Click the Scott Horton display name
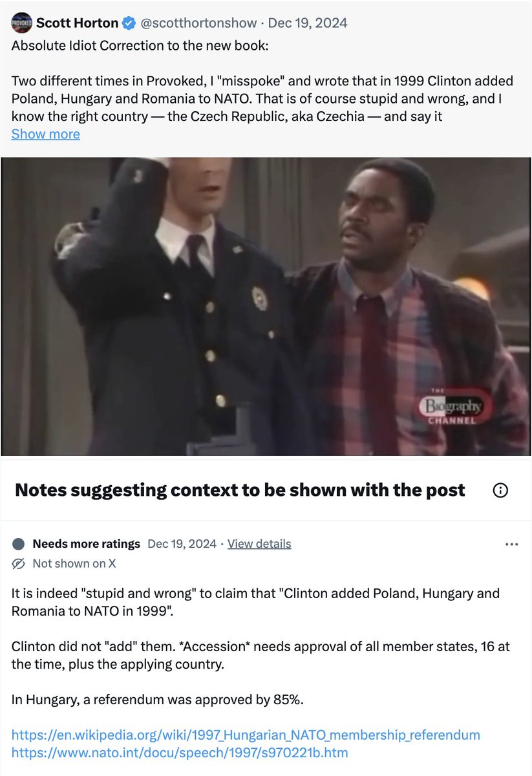The width and height of the screenshot is (532, 776). click(77, 23)
